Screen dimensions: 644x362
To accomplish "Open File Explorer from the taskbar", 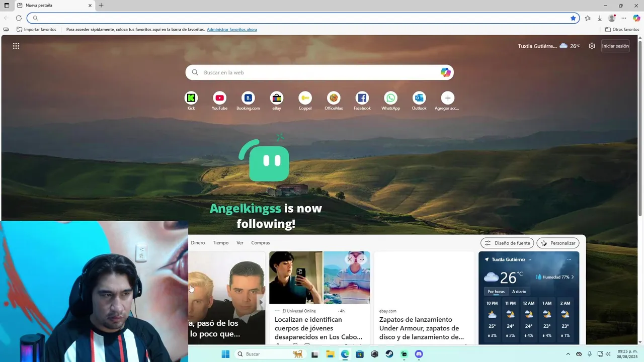I will (330, 354).
